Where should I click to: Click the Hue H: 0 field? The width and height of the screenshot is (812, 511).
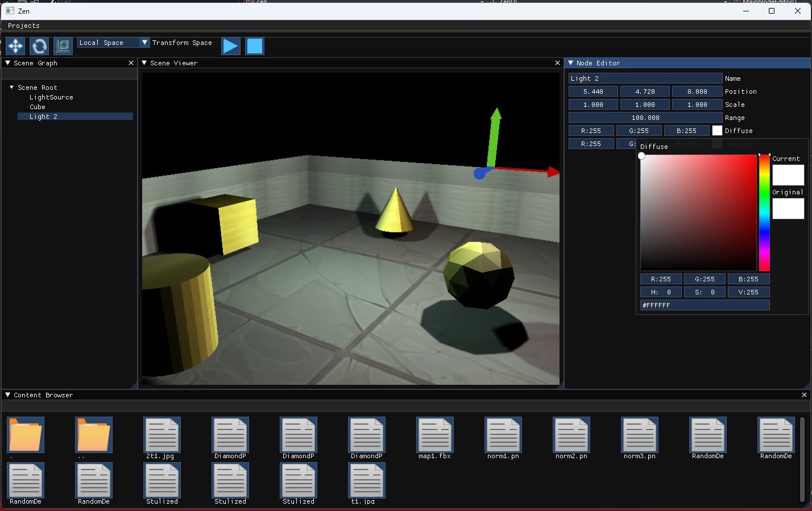(661, 292)
